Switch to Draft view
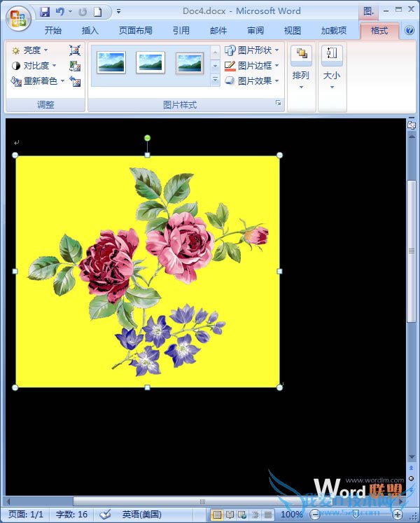The width and height of the screenshot is (420, 523). pyautogui.click(x=267, y=515)
